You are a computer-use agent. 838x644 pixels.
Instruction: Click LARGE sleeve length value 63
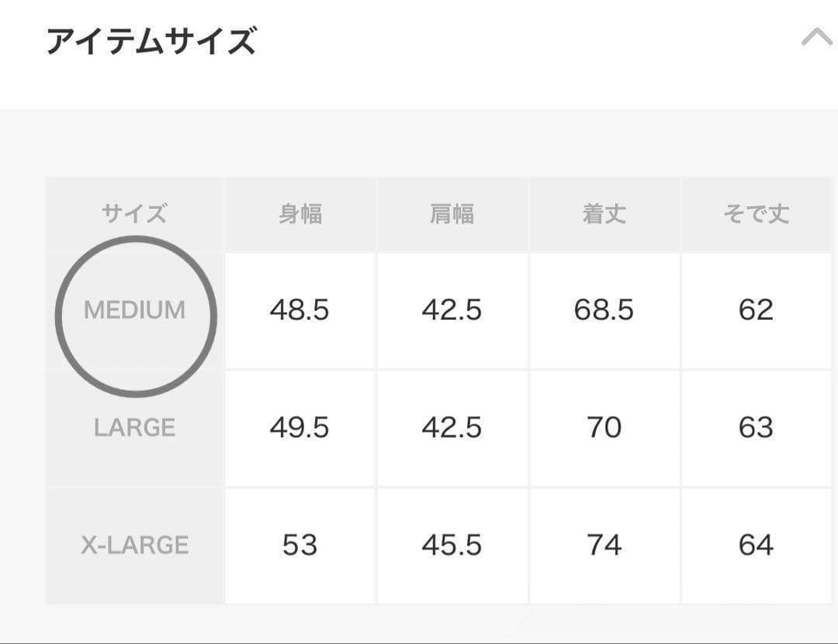point(756,428)
